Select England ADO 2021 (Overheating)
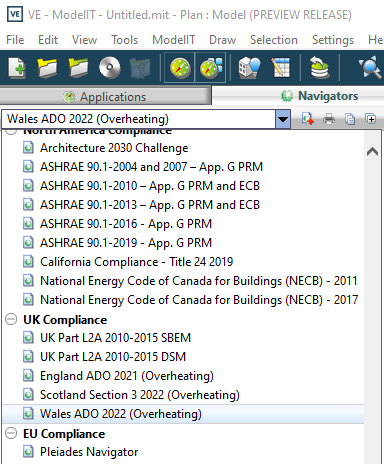 127,376
